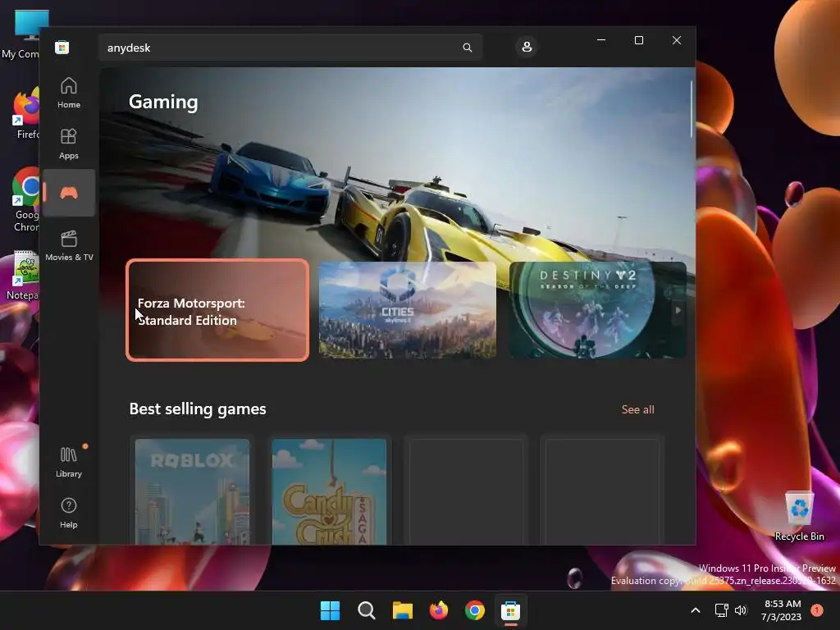Minimize the Microsoft Store window

(x=601, y=40)
